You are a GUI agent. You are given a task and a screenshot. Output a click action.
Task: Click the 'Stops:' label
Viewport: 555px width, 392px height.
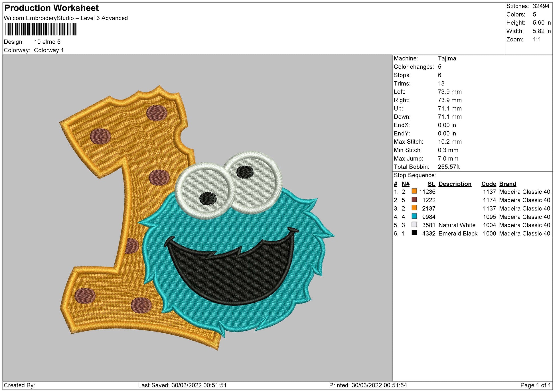[402, 75]
